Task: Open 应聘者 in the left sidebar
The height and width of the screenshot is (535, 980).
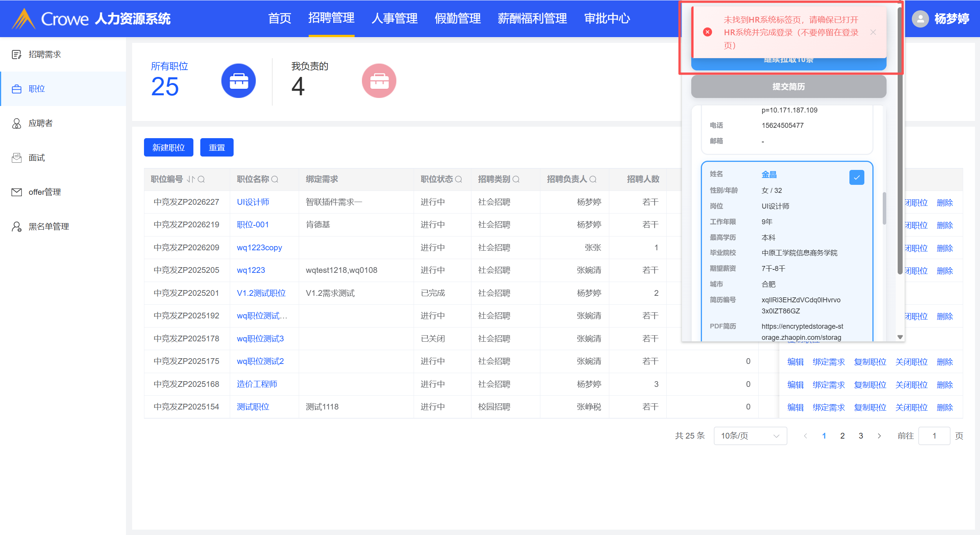Action: (x=40, y=123)
